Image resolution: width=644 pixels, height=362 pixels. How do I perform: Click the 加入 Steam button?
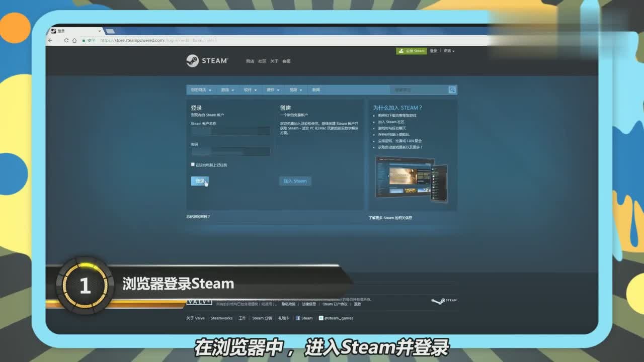coord(295,181)
